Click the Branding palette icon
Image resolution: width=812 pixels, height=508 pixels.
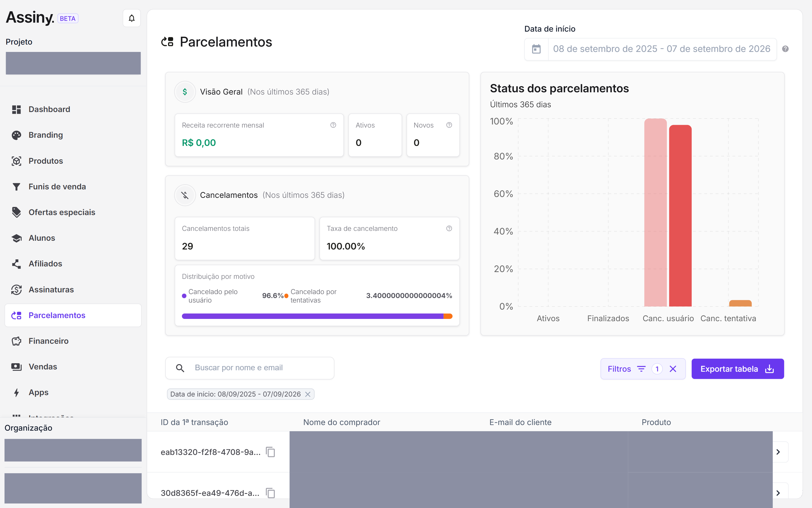(16, 135)
